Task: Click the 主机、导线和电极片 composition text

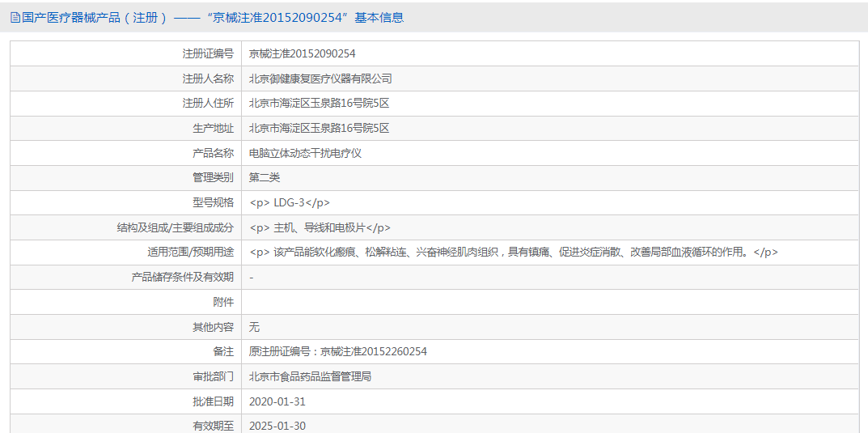Action: (320, 228)
